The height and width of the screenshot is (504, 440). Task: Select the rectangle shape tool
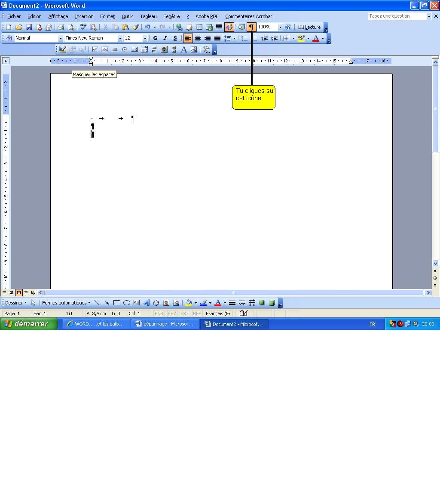pyautogui.click(x=116, y=303)
